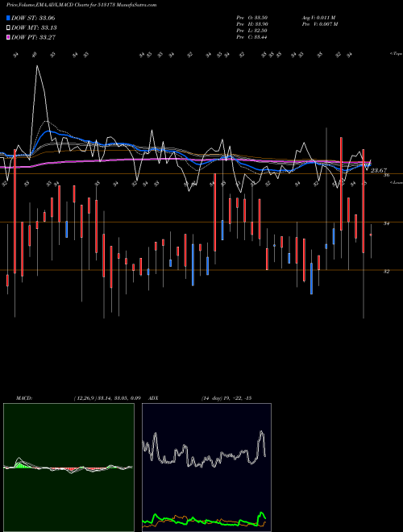Open the green MACD indicator chart

point(69,468)
